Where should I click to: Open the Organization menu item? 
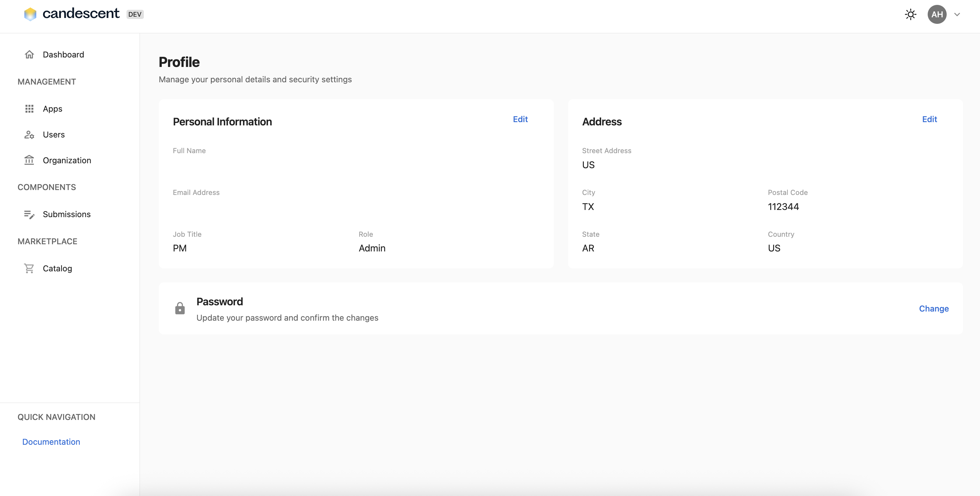click(x=67, y=160)
